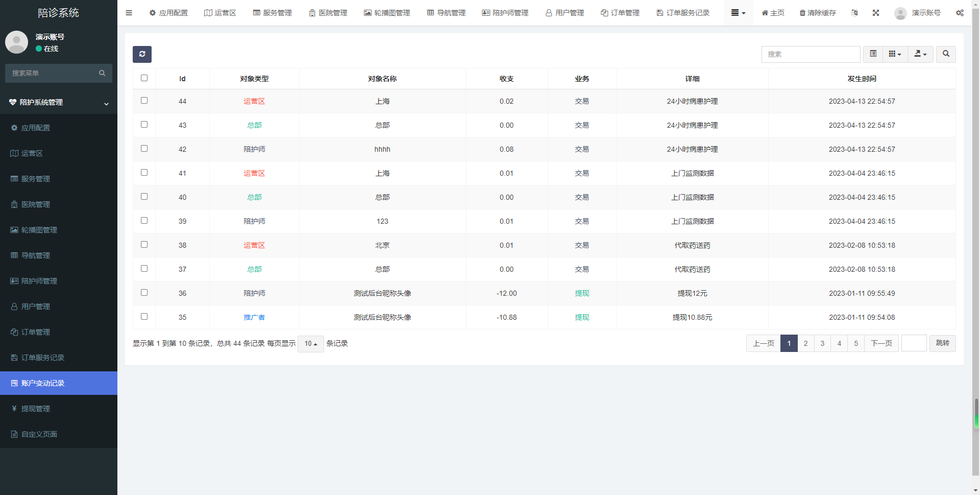The image size is (980, 495).
Task: Check the checkbox for row Id 43
Action: click(x=144, y=125)
